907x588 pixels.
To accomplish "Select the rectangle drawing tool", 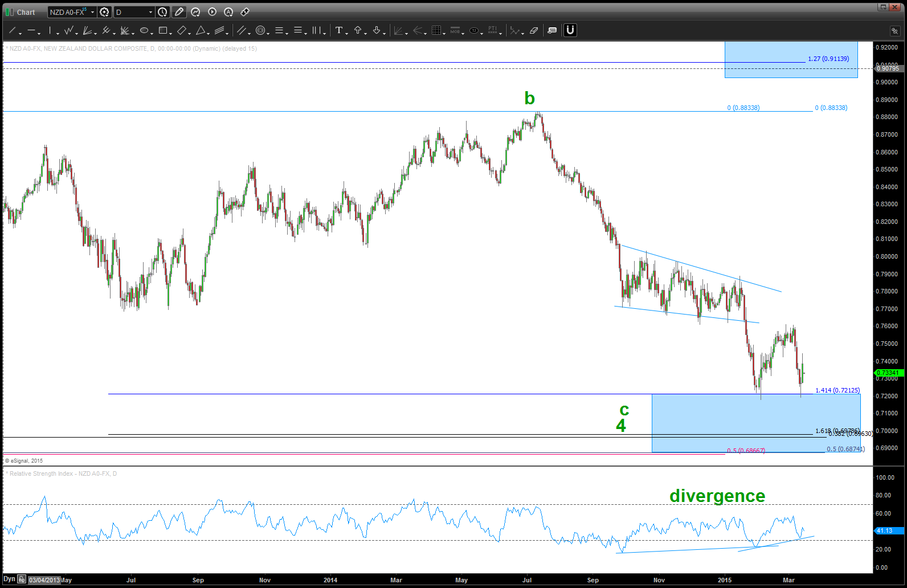I will pos(163,31).
